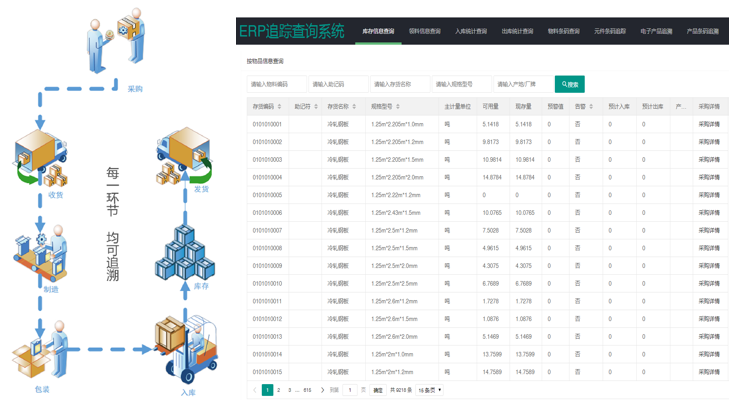This screenshot has width=736, height=404.
Task: Switch to the 领料信息查询 tab
Action: point(424,31)
